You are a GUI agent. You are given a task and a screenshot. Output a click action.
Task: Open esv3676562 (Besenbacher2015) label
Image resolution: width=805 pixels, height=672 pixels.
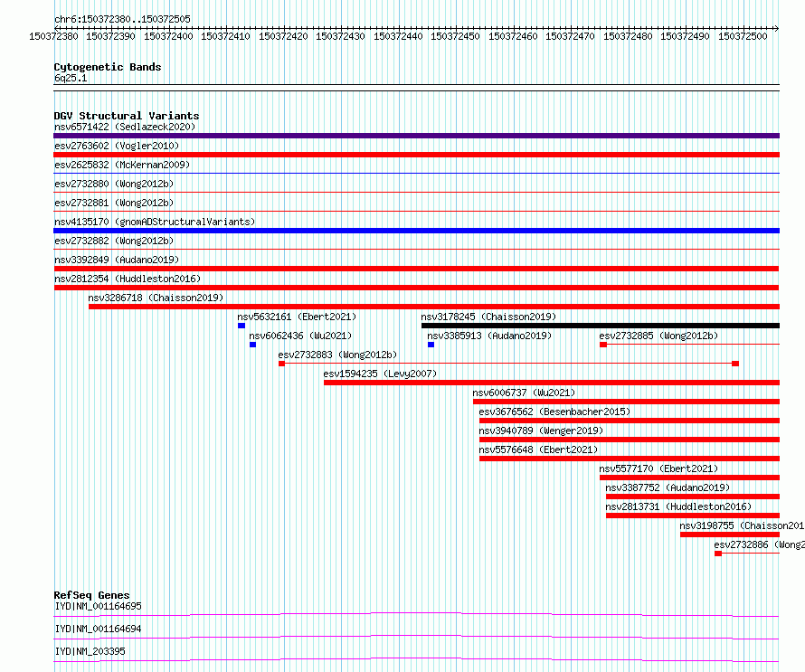(554, 412)
